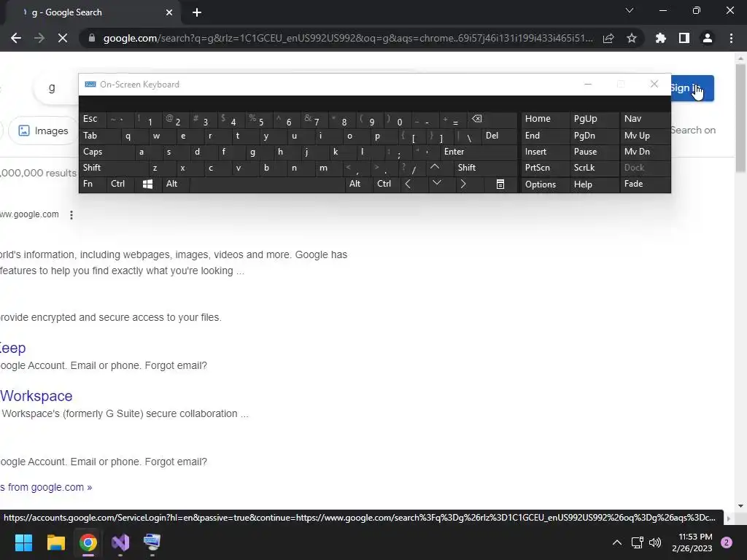The image size is (747, 560).
Task: Open more options beside www.google.com result
Action: tap(71, 215)
